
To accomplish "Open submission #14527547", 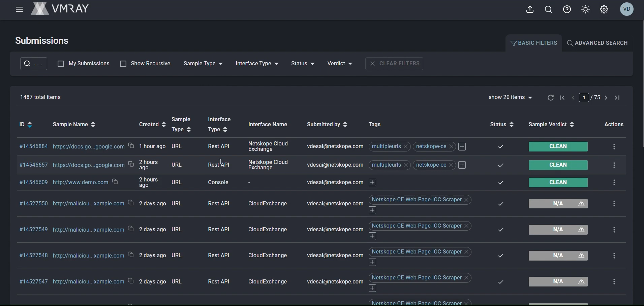I will 34,282.
